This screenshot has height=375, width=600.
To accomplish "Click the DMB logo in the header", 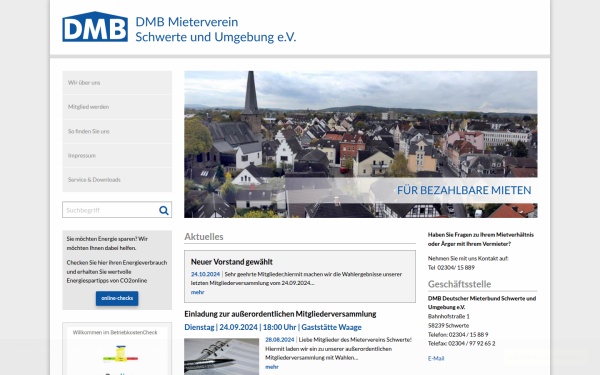I will tap(95, 26).
